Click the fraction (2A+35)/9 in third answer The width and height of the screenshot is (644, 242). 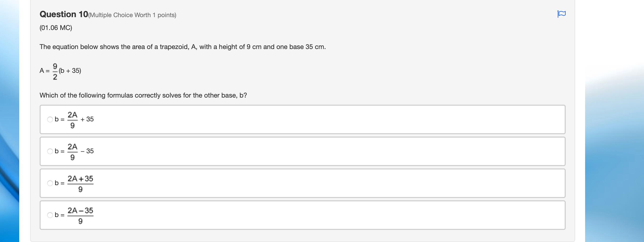click(x=80, y=183)
